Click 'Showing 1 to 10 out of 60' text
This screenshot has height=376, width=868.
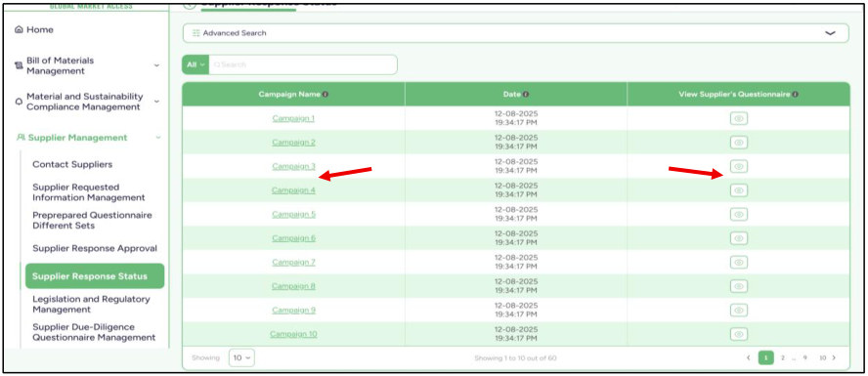click(515, 358)
